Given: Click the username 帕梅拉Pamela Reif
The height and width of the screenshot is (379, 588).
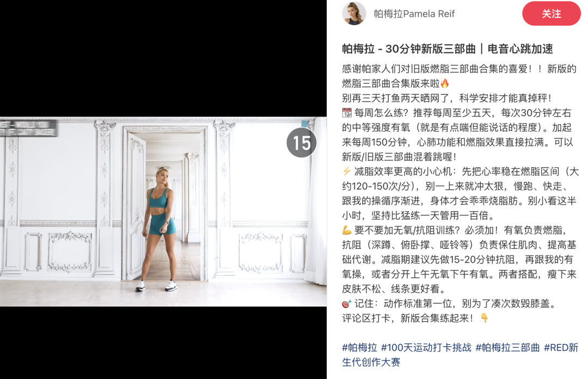Looking at the screenshot, I should tap(414, 14).
